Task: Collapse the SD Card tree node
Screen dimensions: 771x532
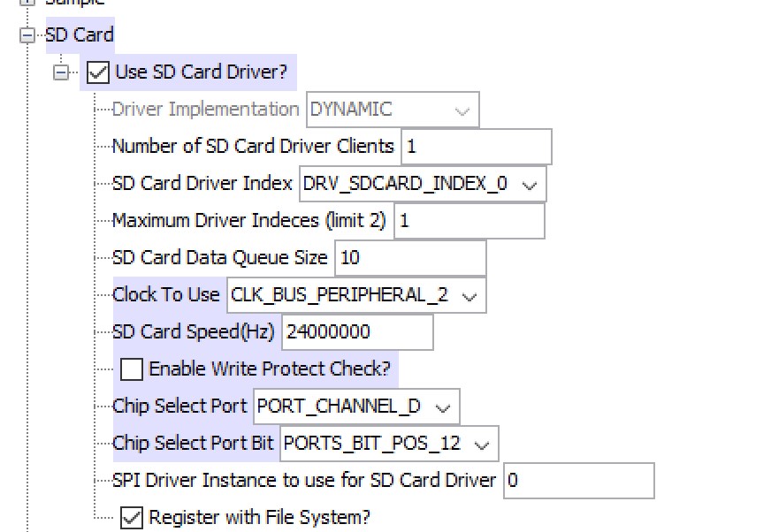Action: (x=27, y=35)
